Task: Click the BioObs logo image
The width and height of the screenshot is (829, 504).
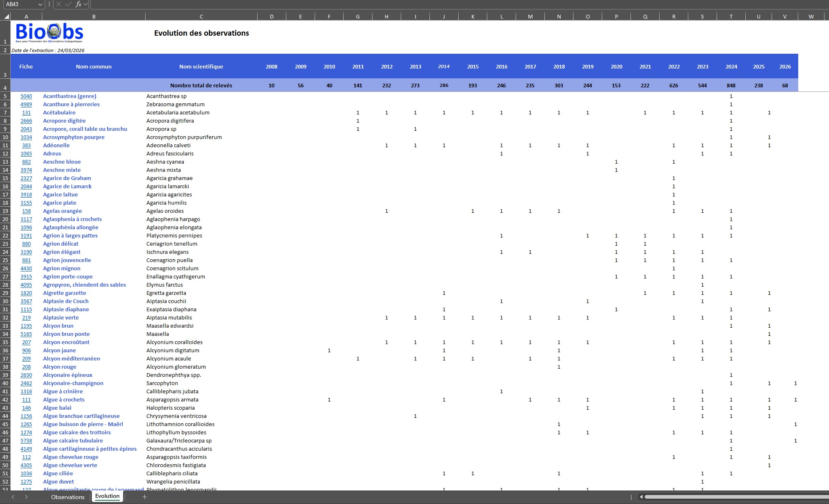Action: pos(49,33)
